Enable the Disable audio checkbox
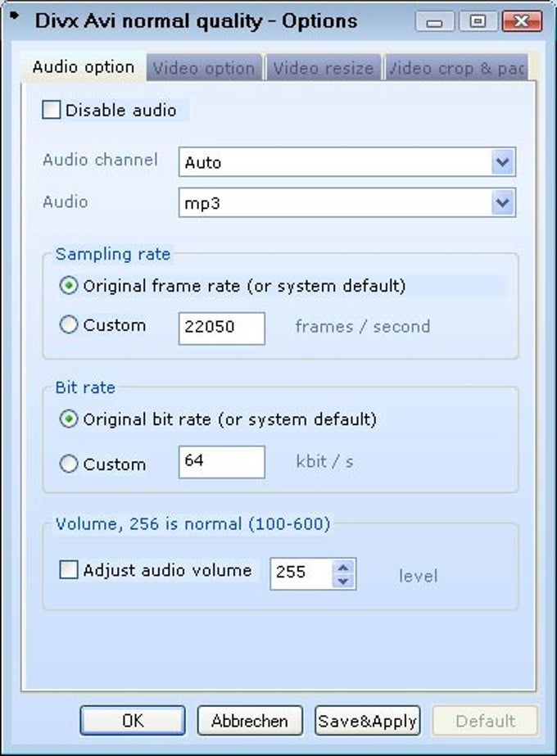 point(51,110)
